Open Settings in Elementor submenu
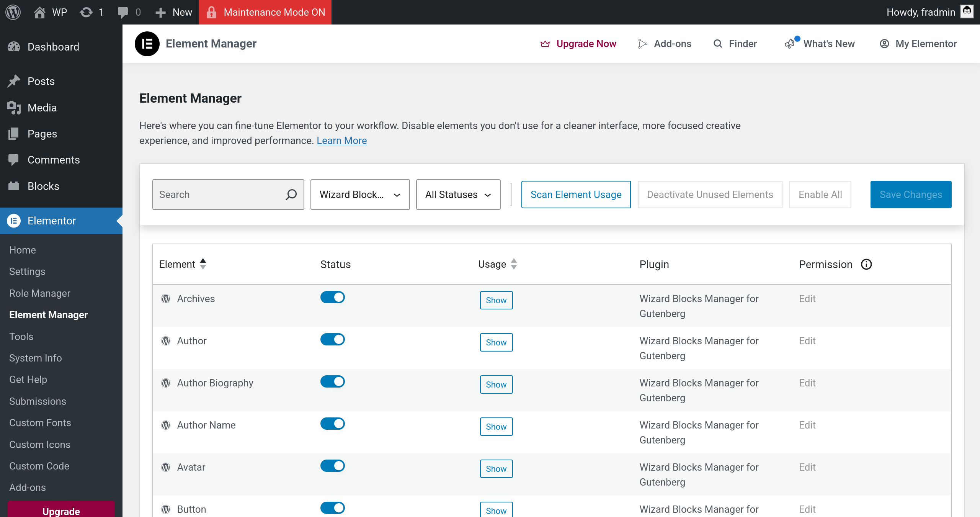The height and width of the screenshot is (517, 980). tap(27, 272)
